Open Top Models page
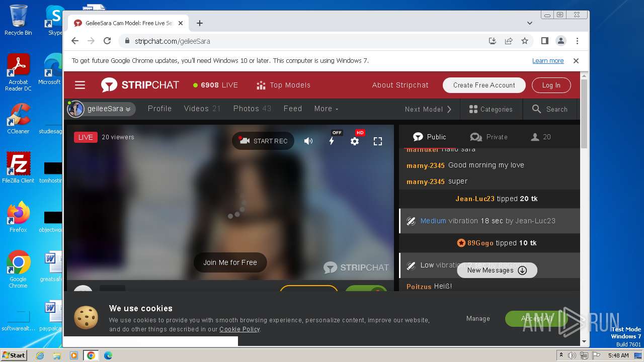644x362 pixels. (283, 85)
